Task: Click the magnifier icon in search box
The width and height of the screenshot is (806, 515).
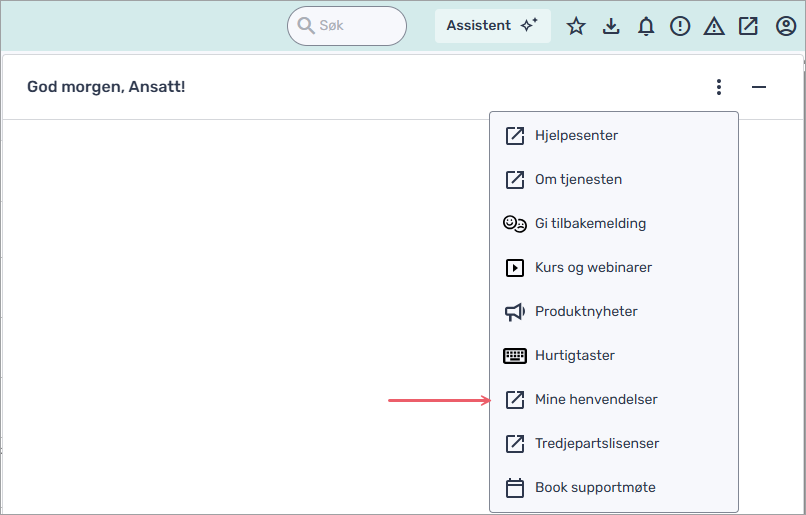Action: coord(306,26)
